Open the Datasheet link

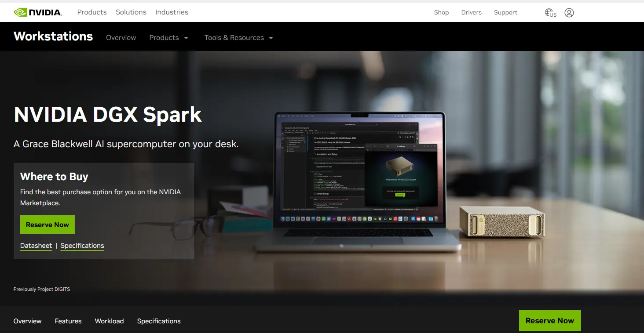36,246
